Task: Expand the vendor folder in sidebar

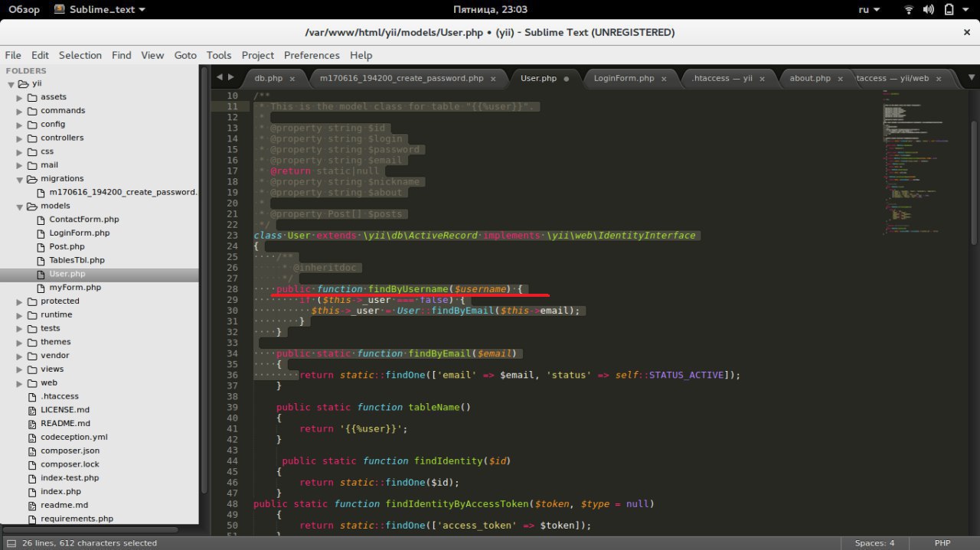Action: click(20, 356)
